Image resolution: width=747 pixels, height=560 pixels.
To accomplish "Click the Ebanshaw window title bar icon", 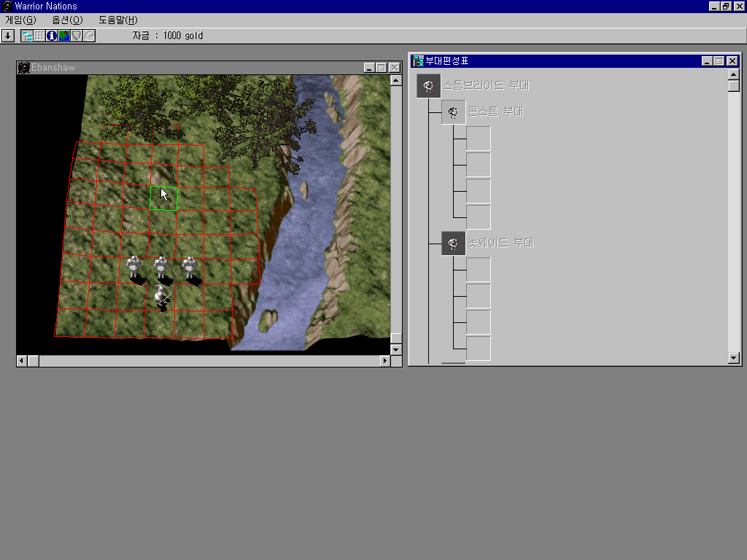I will pyautogui.click(x=24, y=68).
